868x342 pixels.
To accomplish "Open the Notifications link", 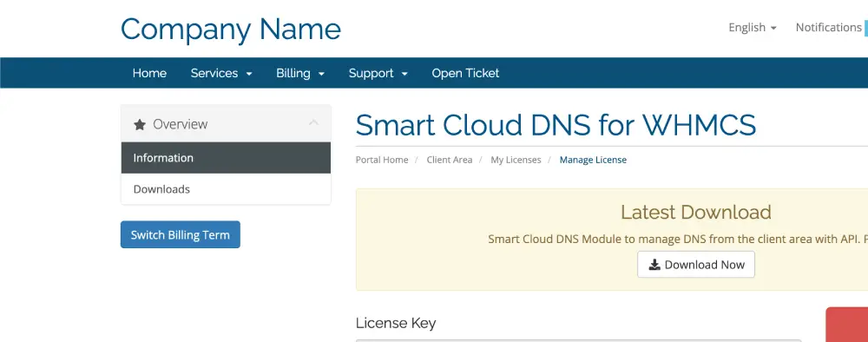I will tap(828, 27).
